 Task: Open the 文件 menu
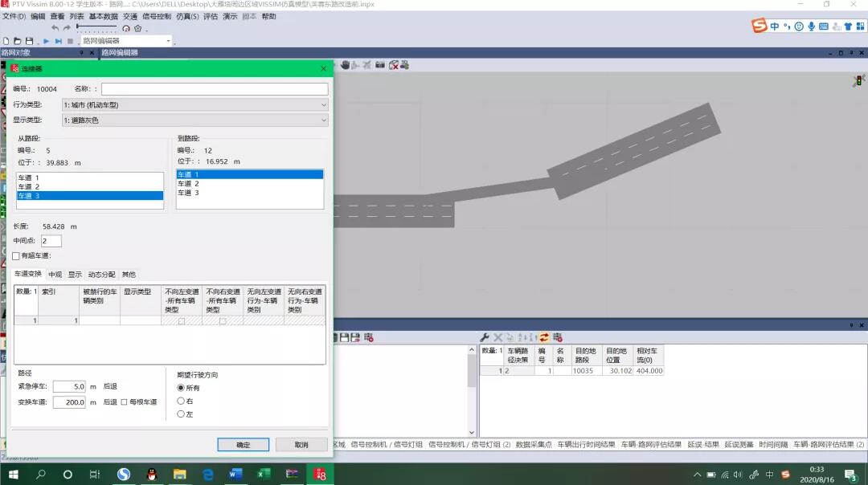pos(14,17)
